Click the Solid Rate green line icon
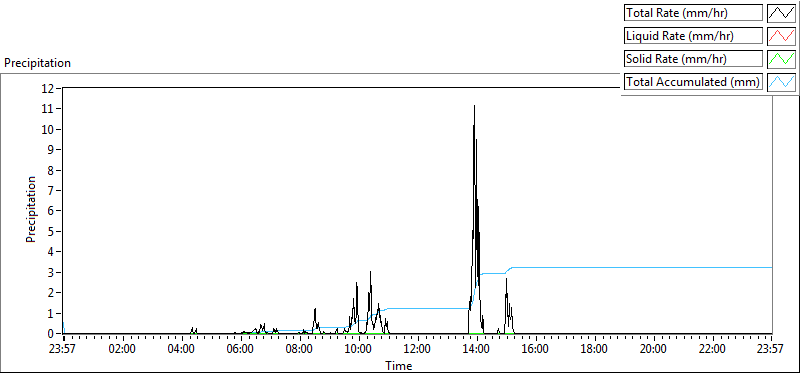The width and height of the screenshot is (800, 373). tap(781, 59)
